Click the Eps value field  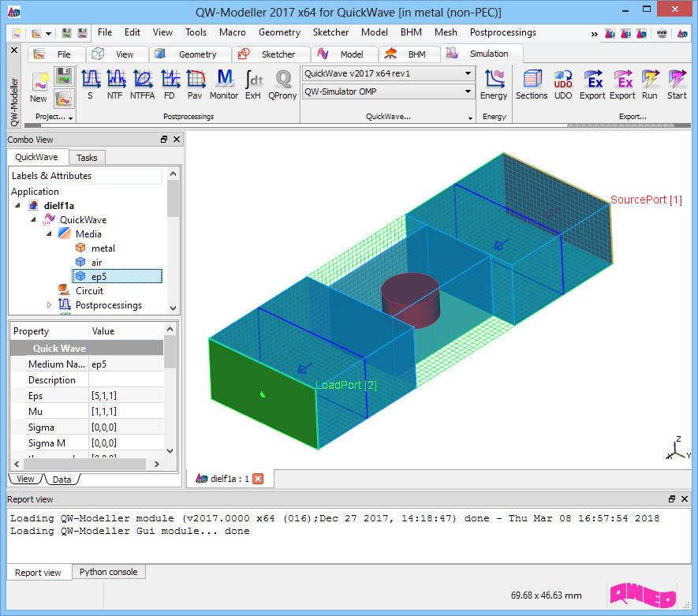coord(126,396)
